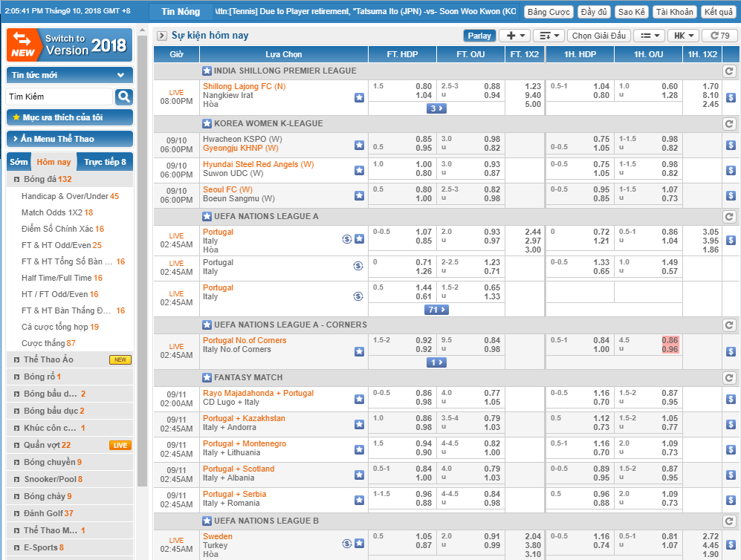Click the Parlay button
The width and height of the screenshot is (741, 560).
click(479, 36)
